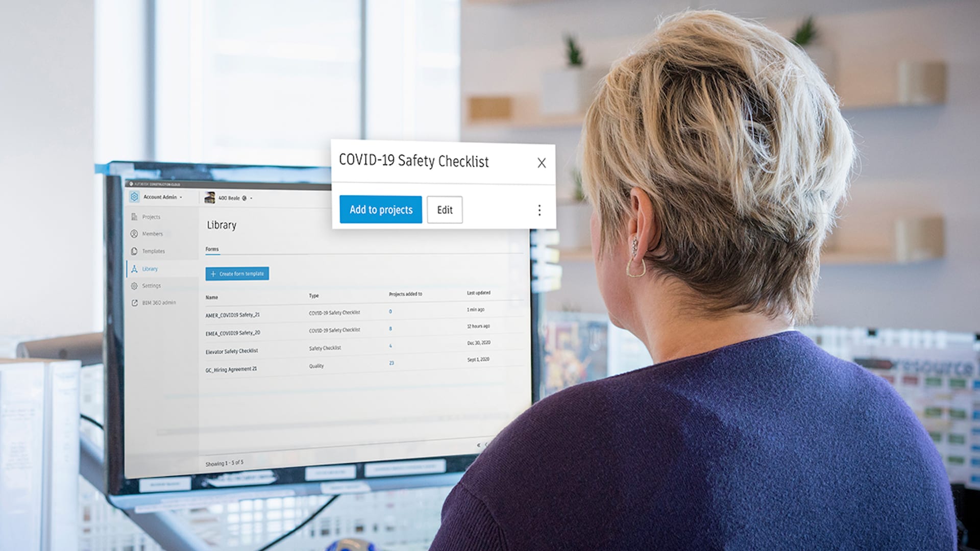Click Edit button on COVID-19 checklist

point(444,209)
